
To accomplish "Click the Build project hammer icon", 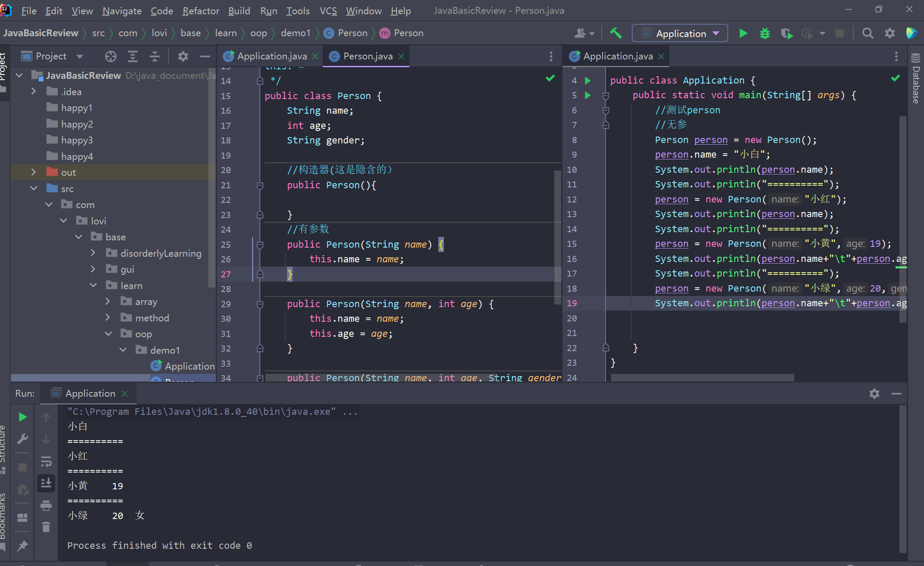I will point(616,33).
